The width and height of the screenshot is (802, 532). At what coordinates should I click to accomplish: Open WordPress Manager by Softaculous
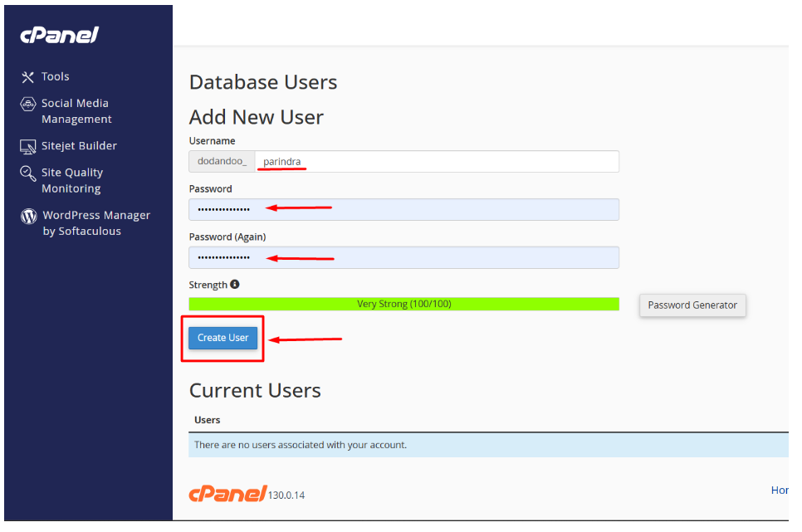pyautogui.click(x=95, y=223)
